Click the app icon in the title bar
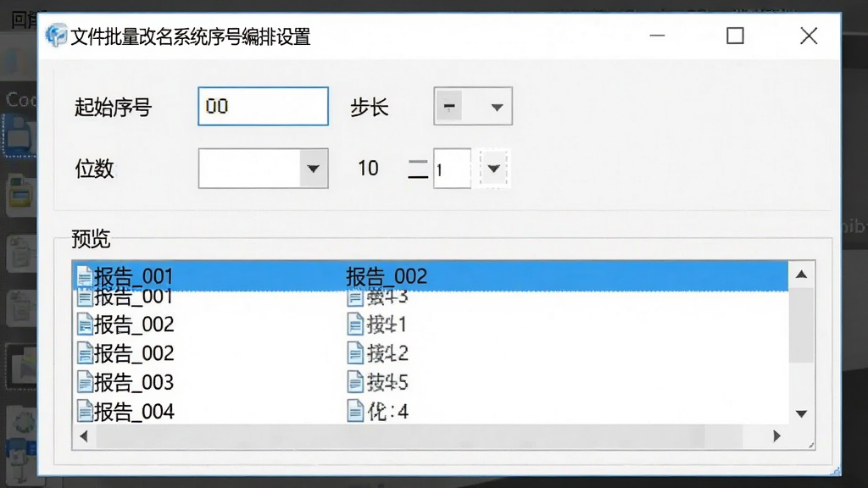 (x=56, y=36)
